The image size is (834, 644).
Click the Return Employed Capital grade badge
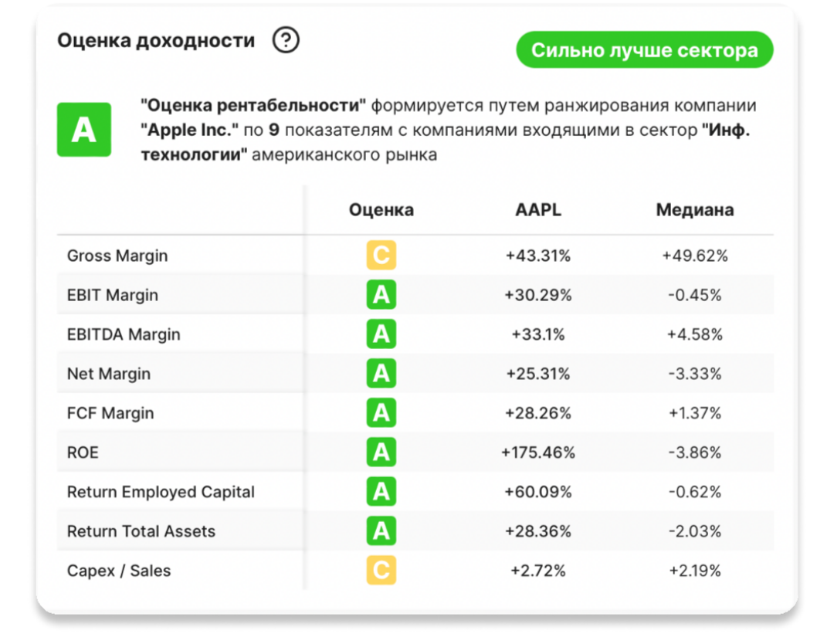click(381, 492)
